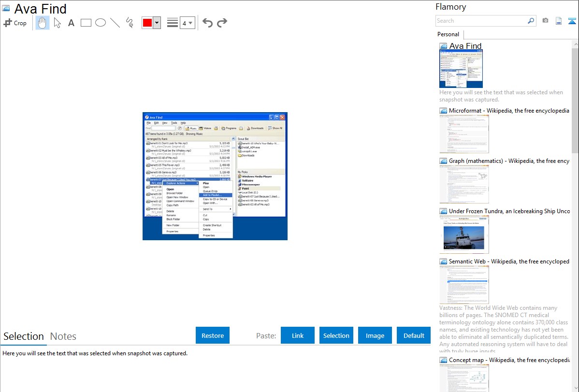Click the Microformat - Wikipedia title
The height and width of the screenshot is (392, 579).
pos(509,111)
